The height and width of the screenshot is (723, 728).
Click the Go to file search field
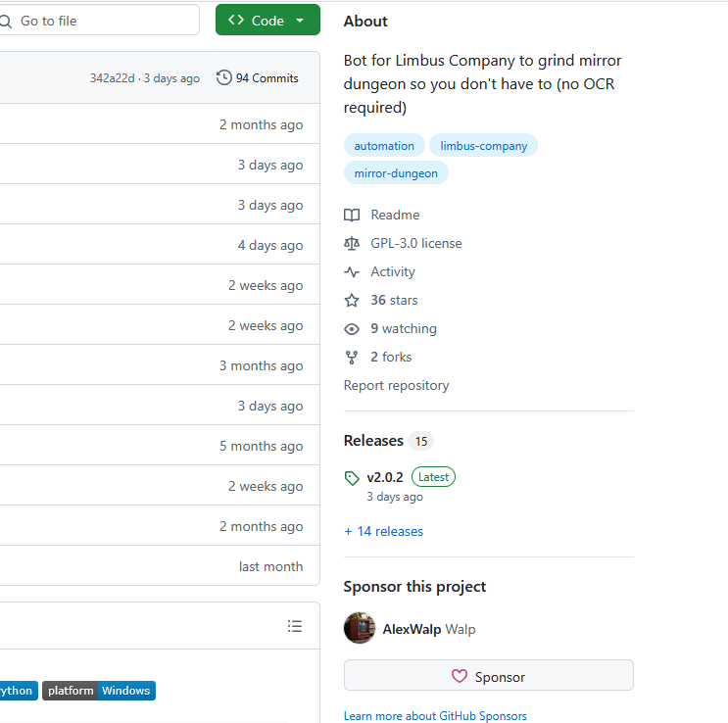click(99, 20)
